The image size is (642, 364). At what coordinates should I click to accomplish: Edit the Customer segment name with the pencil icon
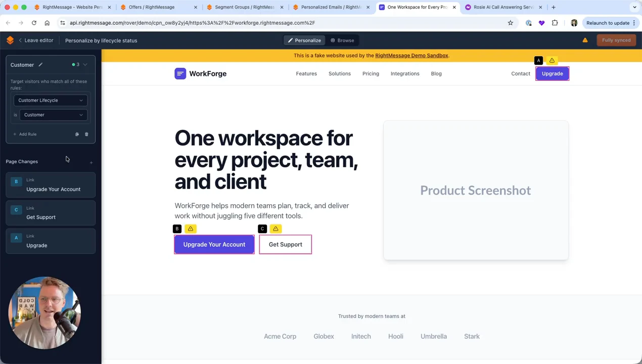(x=40, y=65)
